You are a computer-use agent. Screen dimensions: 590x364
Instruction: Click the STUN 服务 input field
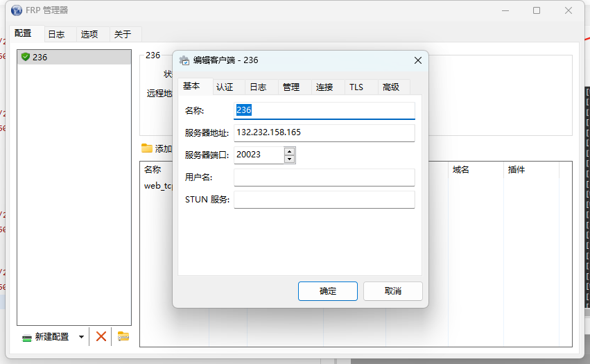[324, 200]
